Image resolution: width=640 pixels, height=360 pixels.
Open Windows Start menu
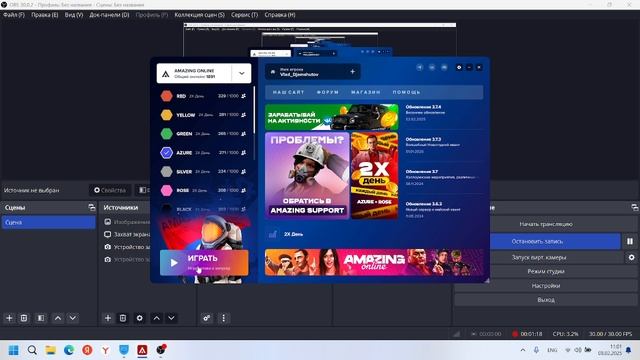pos(13,350)
